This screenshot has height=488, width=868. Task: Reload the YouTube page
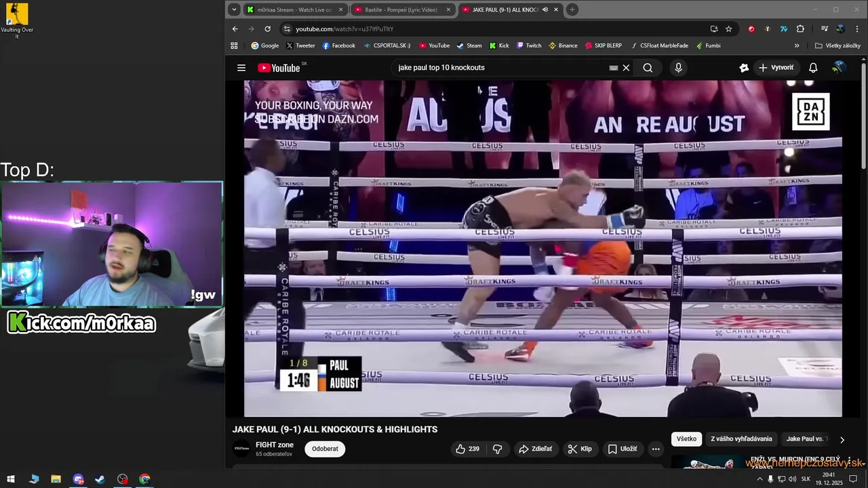pos(267,28)
